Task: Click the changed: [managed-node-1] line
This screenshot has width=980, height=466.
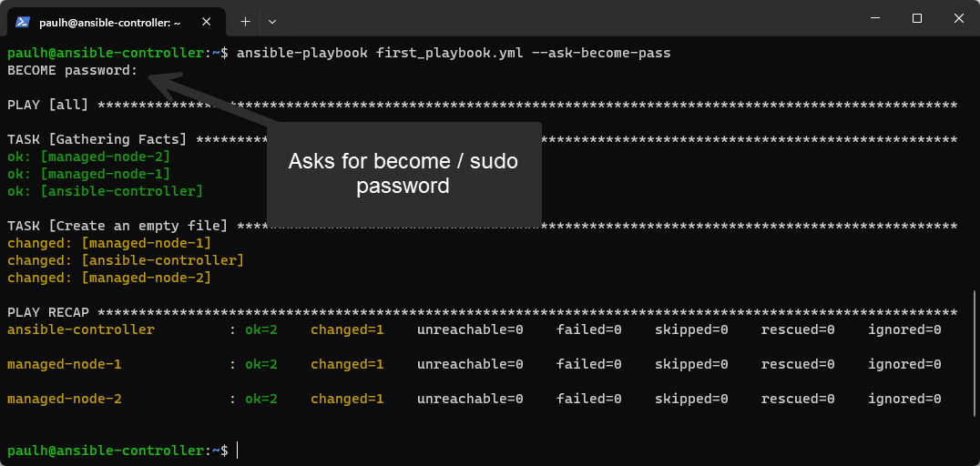Action: tap(109, 243)
